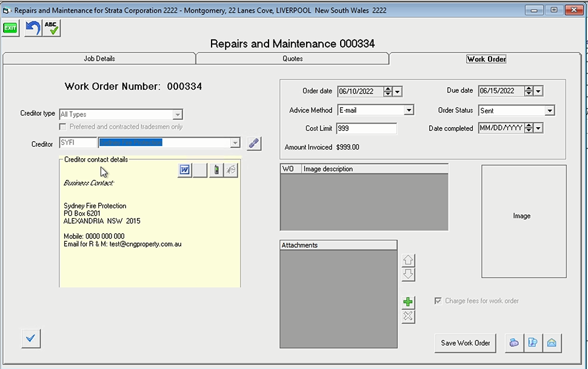The width and height of the screenshot is (588, 369).
Task: Toggle Preferred and contracted tradesmen only
Action: pos(62,127)
